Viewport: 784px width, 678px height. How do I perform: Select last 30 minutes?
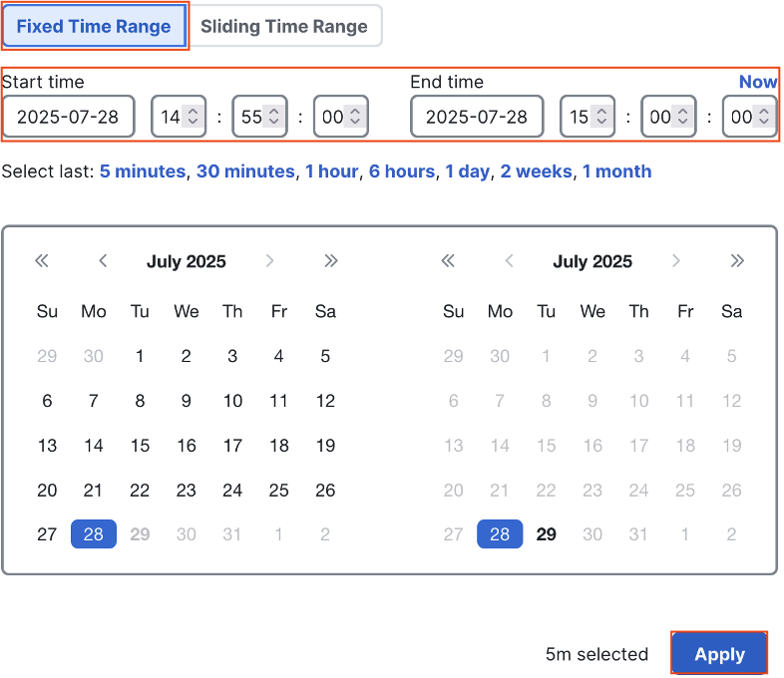245,171
